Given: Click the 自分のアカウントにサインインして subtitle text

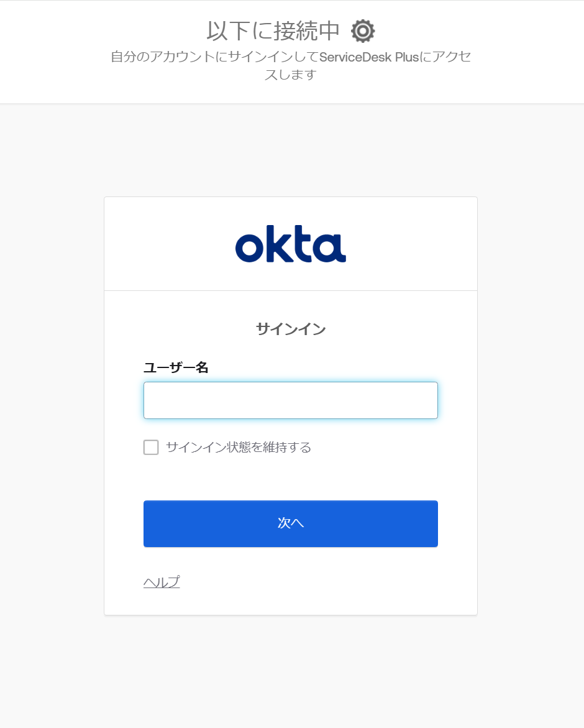Looking at the screenshot, I should coord(214,57).
